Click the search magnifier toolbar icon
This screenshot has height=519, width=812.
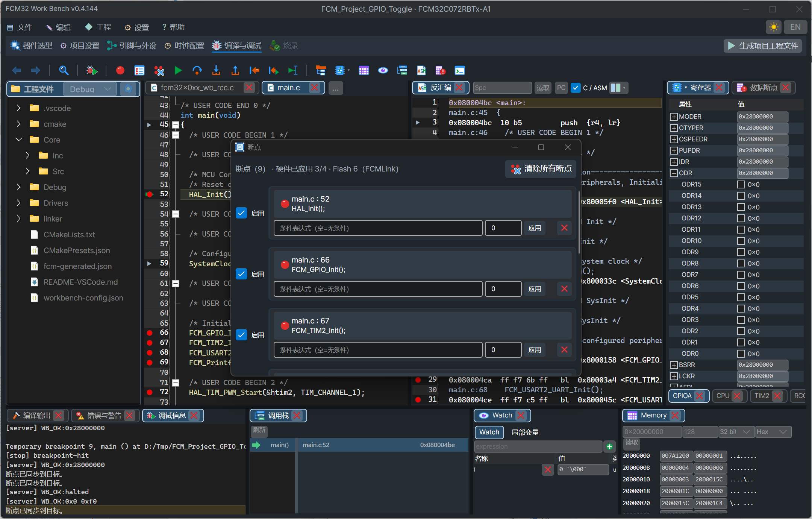click(x=64, y=70)
